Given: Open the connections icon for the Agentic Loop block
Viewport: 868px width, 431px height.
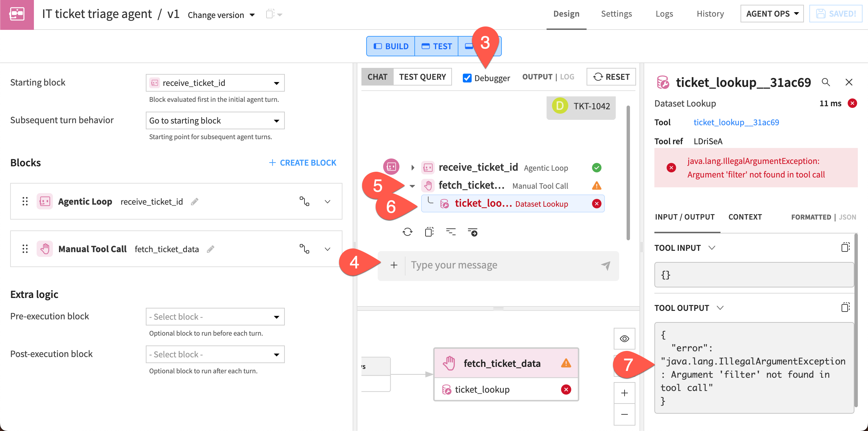Looking at the screenshot, I should click(304, 202).
